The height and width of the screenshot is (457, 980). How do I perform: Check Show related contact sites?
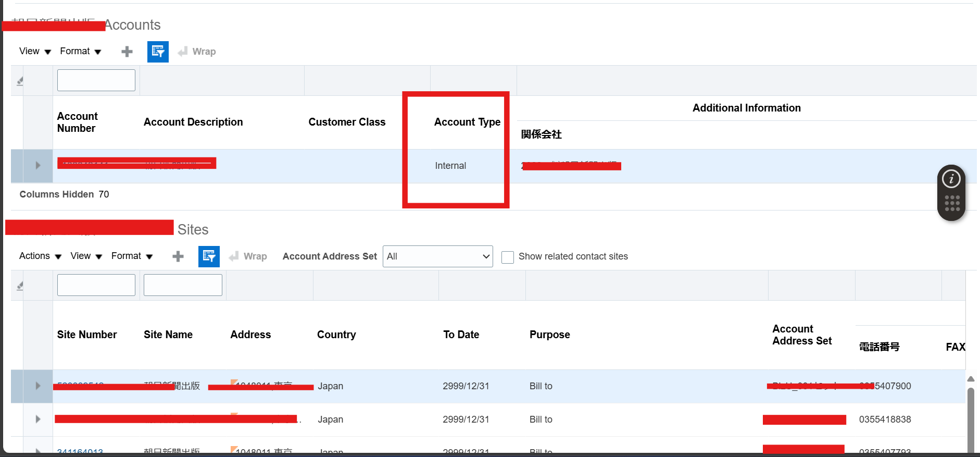[x=508, y=257]
